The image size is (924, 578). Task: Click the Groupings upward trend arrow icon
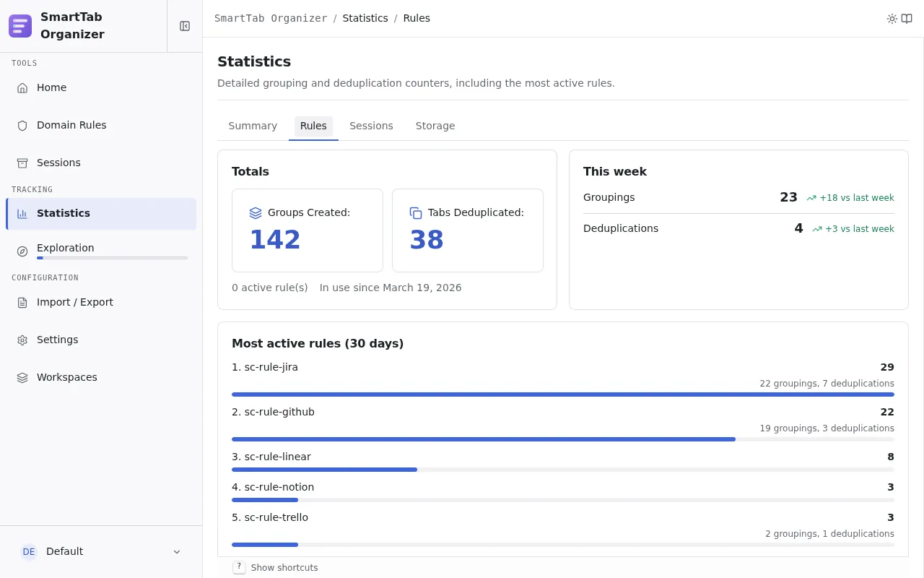tap(811, 198)
